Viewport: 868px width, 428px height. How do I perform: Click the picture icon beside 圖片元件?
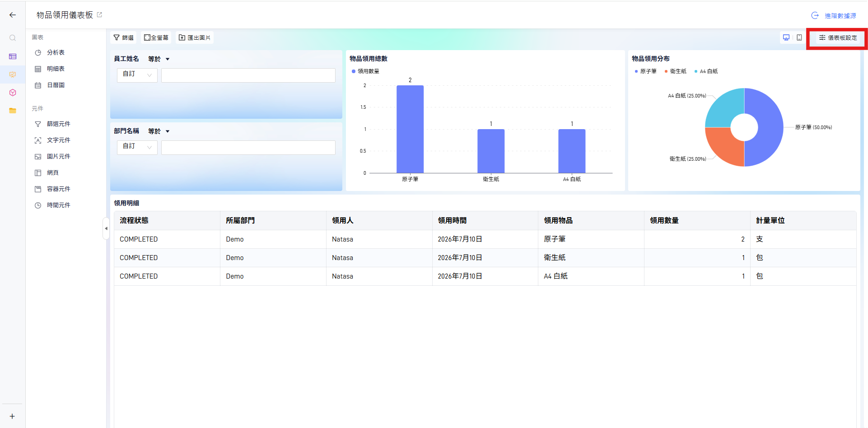pyautogui.click(x=38, y=156)
